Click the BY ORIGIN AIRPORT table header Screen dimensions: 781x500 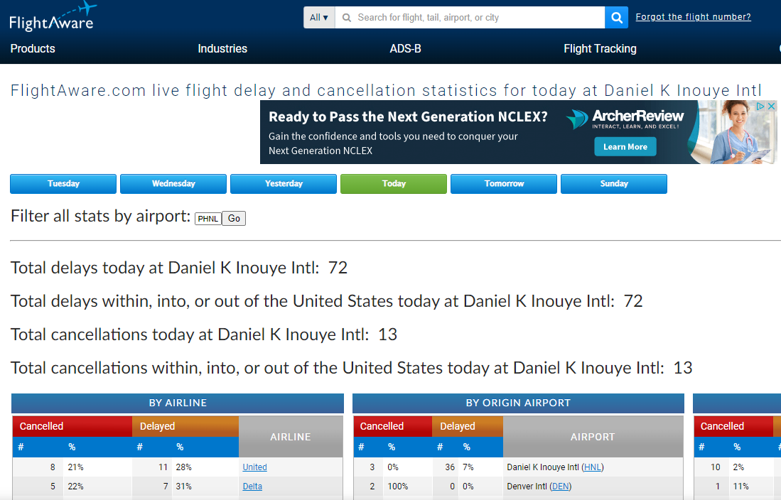[518, 403]
